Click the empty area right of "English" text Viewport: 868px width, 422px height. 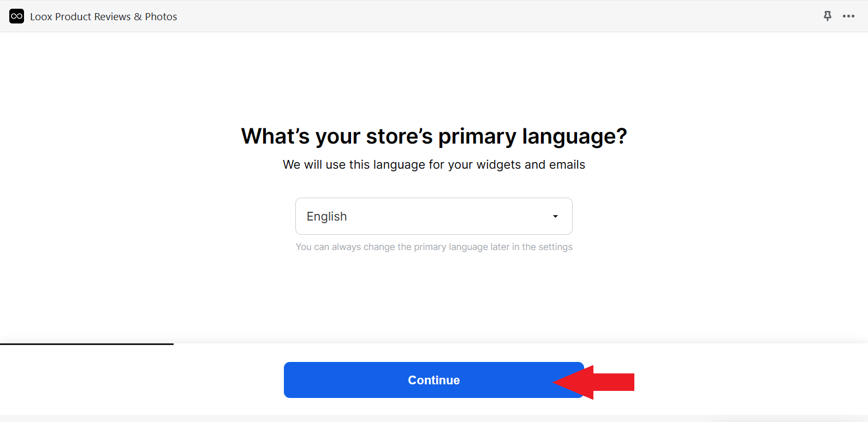click(448, 217)
